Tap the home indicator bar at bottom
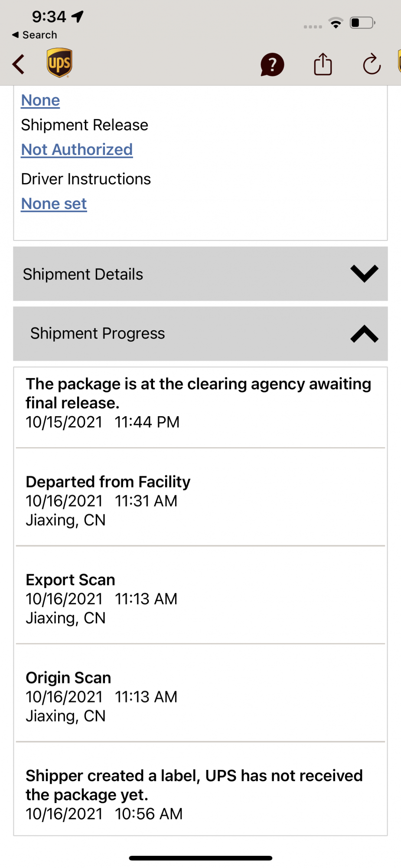The width and height of the screenshot is (401, 868). click(200, 858)
